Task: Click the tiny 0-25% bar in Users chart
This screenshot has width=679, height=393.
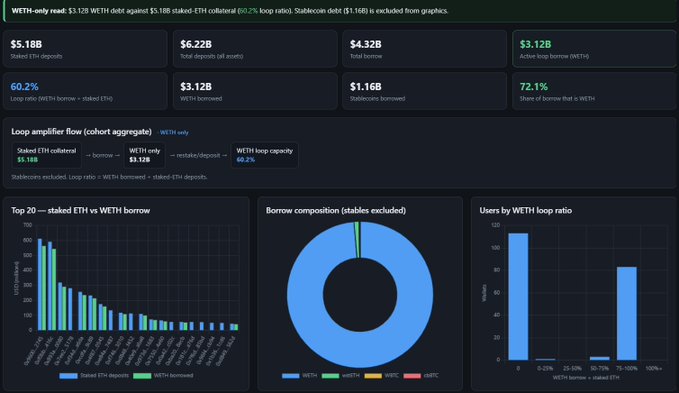Action: pyautogui.click(x=545, y=359)
